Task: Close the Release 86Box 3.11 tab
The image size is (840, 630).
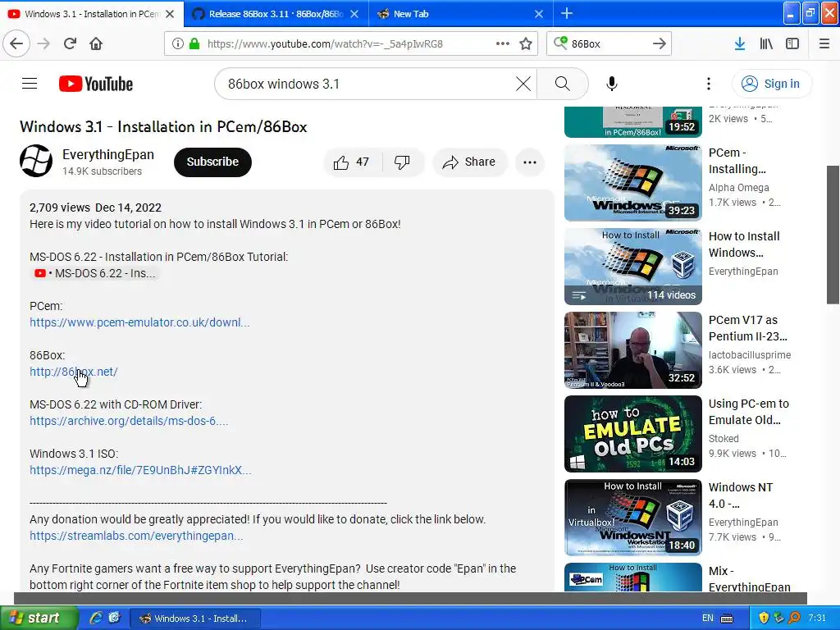Action: 354,14
